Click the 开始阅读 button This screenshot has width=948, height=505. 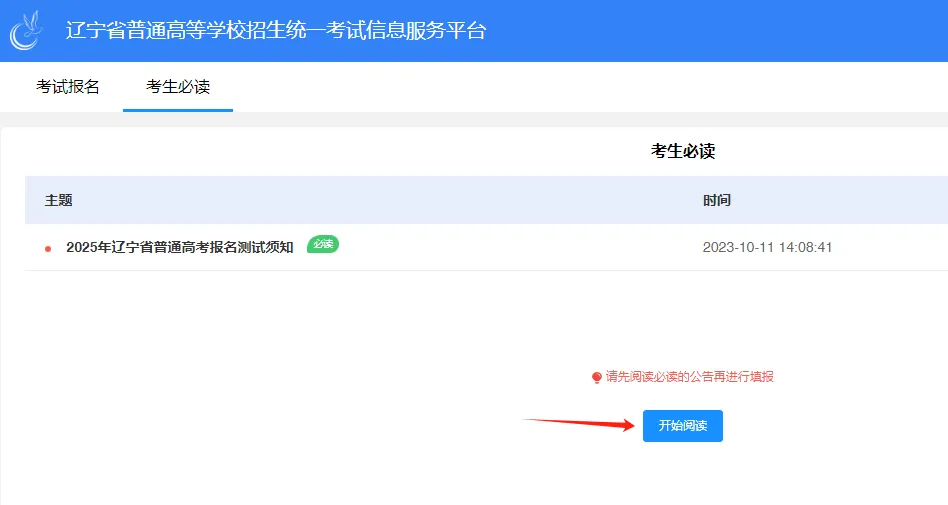pyautogui.click(x=683, y=426)
